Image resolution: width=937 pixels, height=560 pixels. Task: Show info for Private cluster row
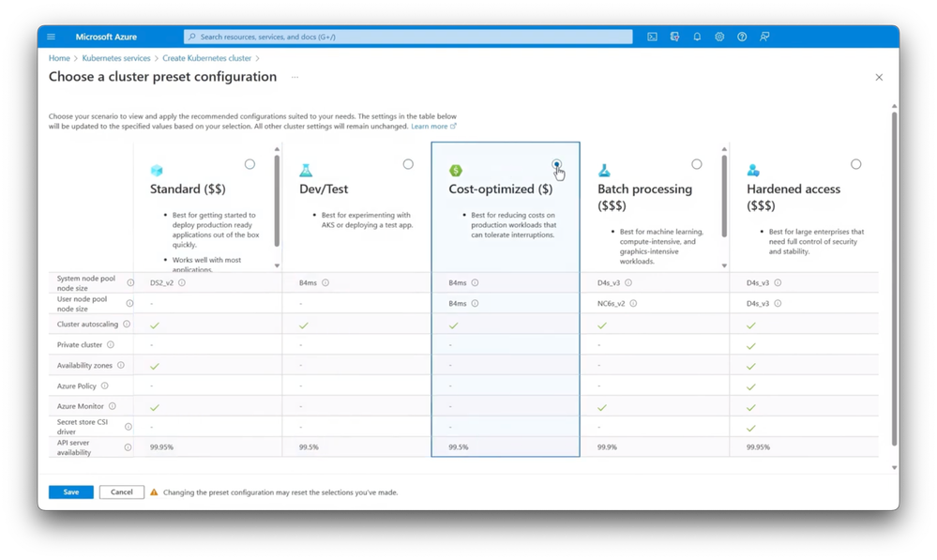111,345
